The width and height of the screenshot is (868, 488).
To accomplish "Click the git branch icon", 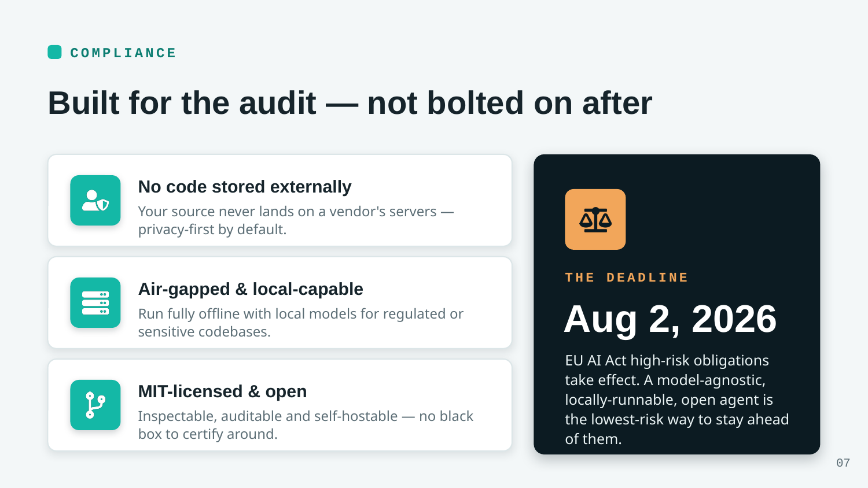I will [x=95, y=405].
